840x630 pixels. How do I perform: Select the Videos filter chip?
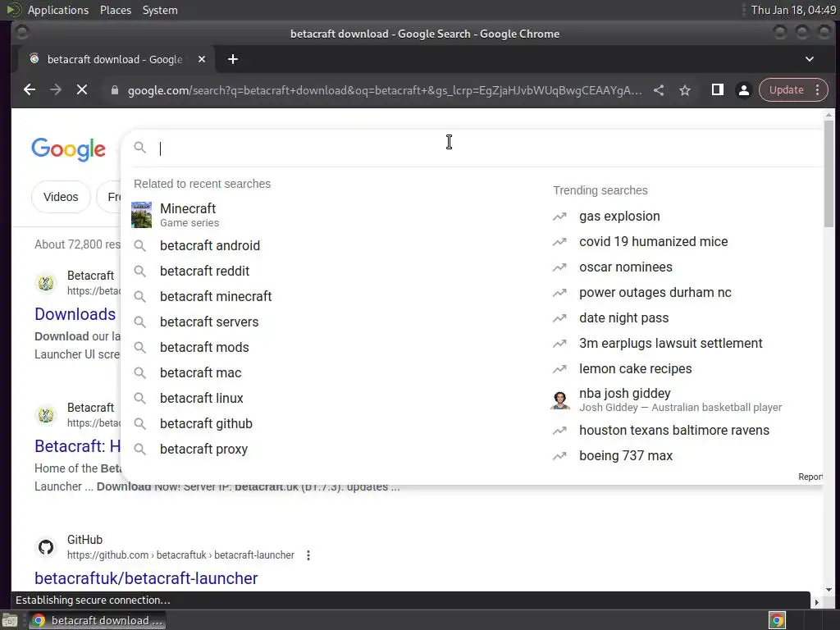click(61, 197)
